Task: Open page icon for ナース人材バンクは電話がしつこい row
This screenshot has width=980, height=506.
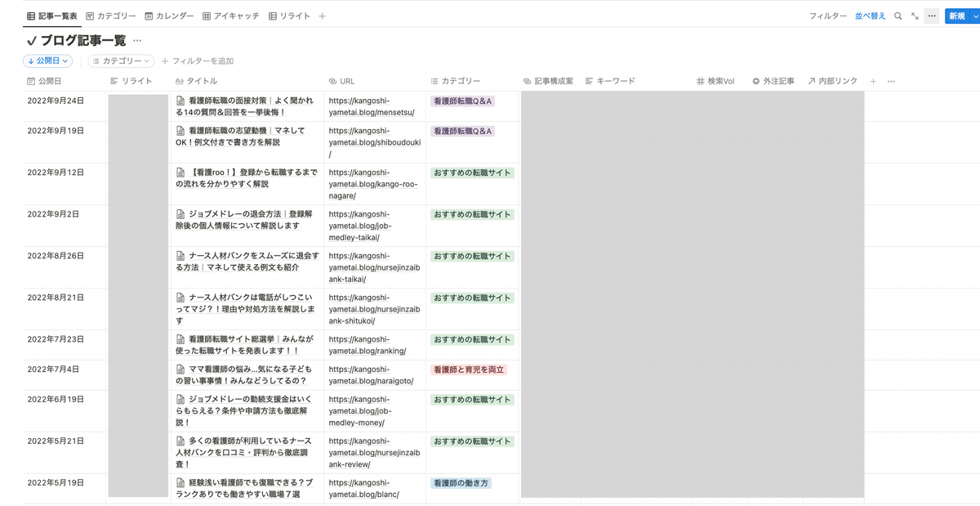Action: pyautogui.click(x=181, y=298)
